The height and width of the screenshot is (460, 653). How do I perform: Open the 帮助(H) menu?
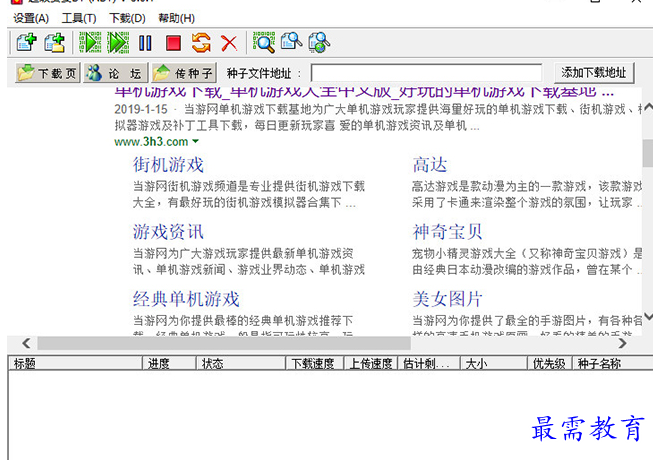coord(177,18)
